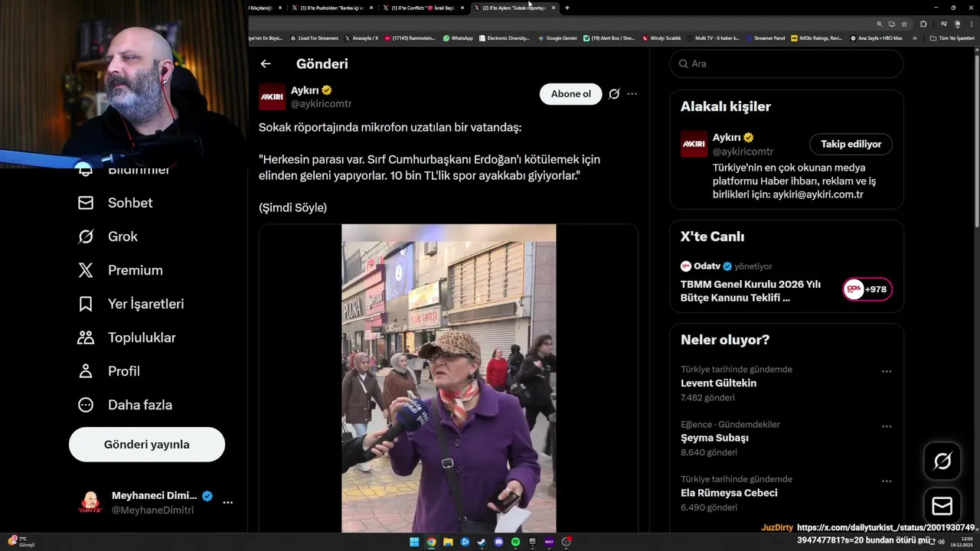Screen dimensions: 980x551
Task: Open the taskbar clock and date
Action: pos(960,542)
